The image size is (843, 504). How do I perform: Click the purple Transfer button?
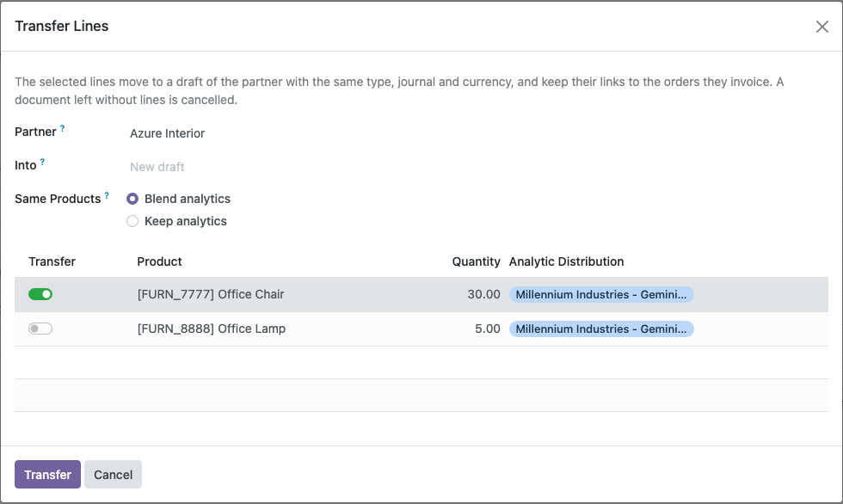(47, 475)
